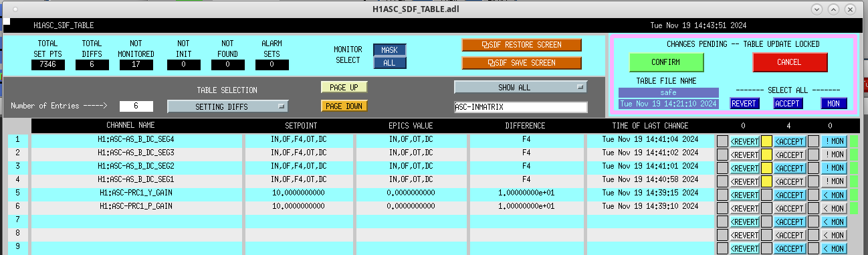Select all REVERT button
Viewport: 868px width, 255px height.
744,103
